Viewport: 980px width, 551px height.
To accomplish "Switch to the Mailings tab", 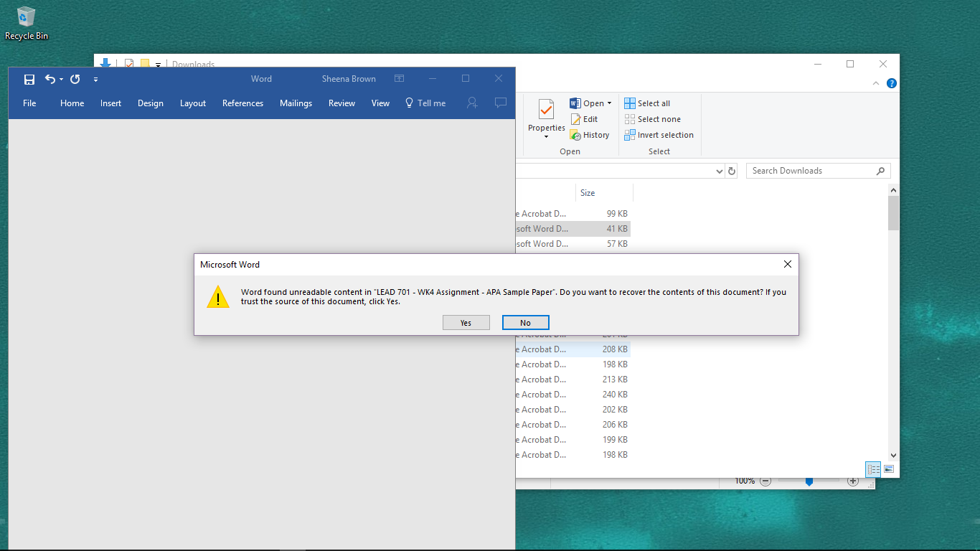I will point(296,103).
